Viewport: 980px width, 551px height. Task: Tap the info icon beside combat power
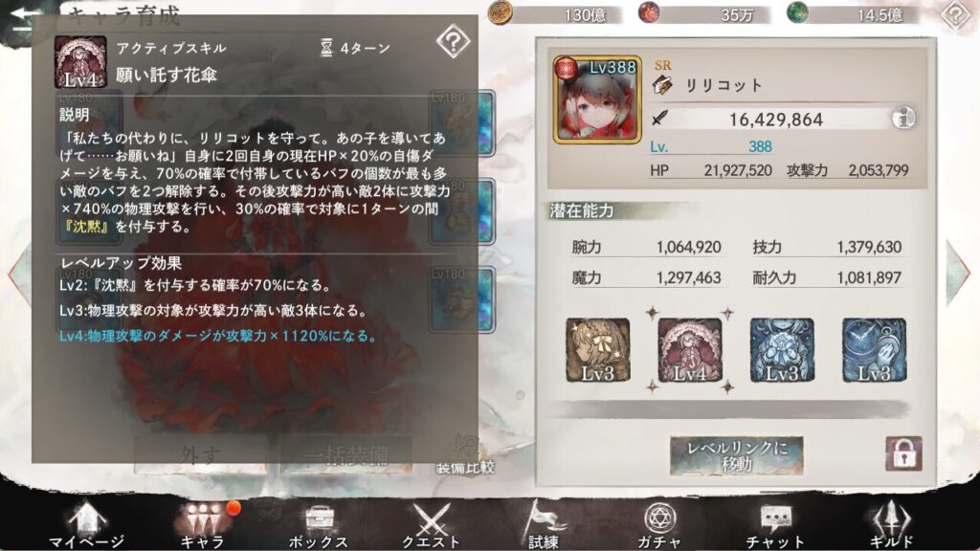903,118
